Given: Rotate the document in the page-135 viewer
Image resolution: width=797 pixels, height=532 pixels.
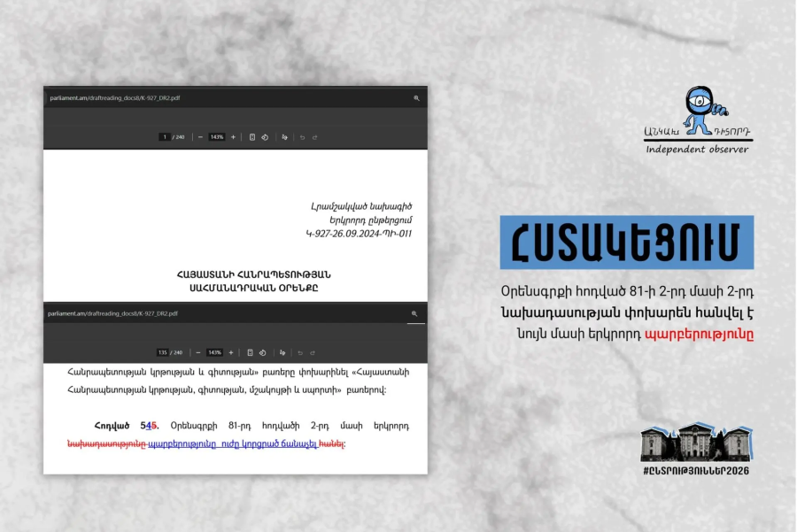Looking at the screenshot, I should [263, 352].
